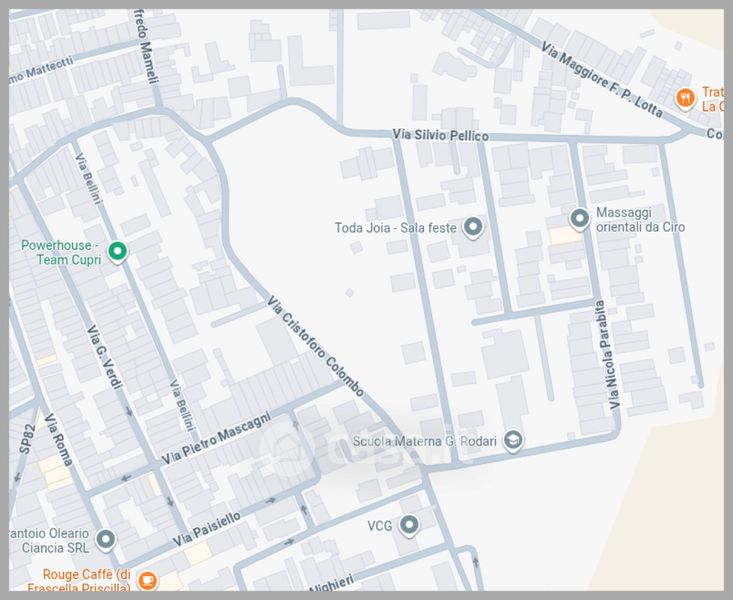Open the Massaggi orientali da Ciro pin
Viewport: 733px width, 600px height.
579,218
